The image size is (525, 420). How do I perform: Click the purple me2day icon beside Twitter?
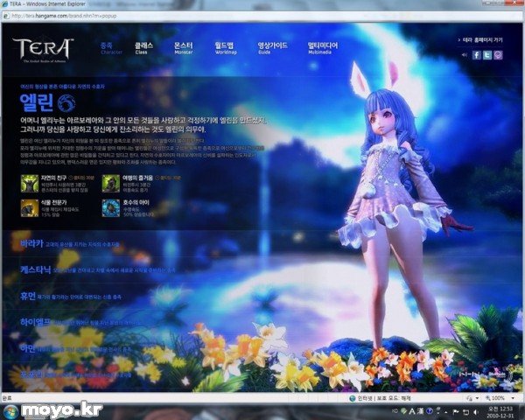(498, 55)
